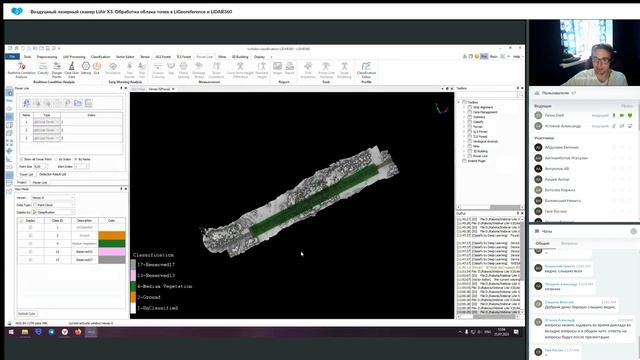Viewport: 640px width, 360px height.
Task: Click the Clear User Data icon
Action: pos(71,69)
